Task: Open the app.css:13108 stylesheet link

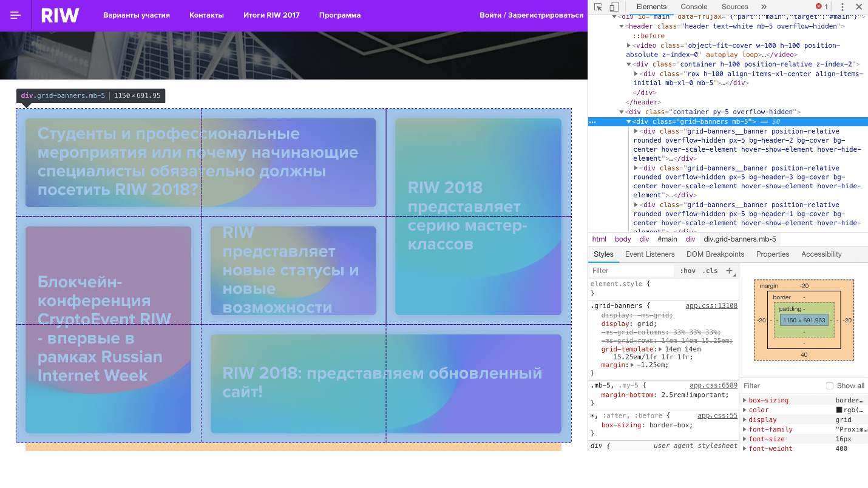Action: 711,305
